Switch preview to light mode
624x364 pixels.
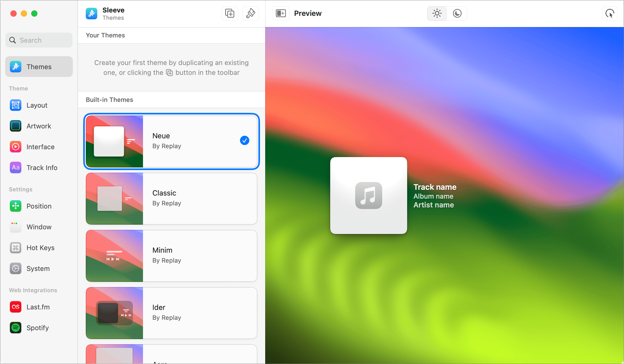point(437,14)
